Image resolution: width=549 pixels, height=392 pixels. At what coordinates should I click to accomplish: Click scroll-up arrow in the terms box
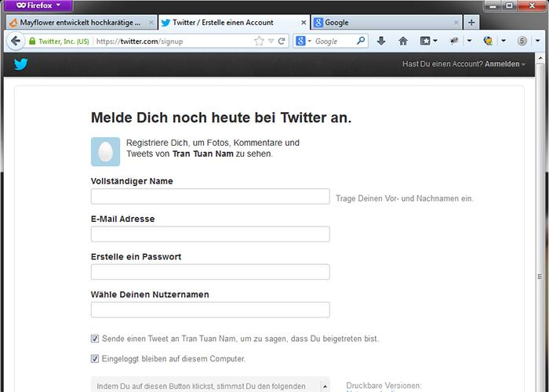pos(325,387)
